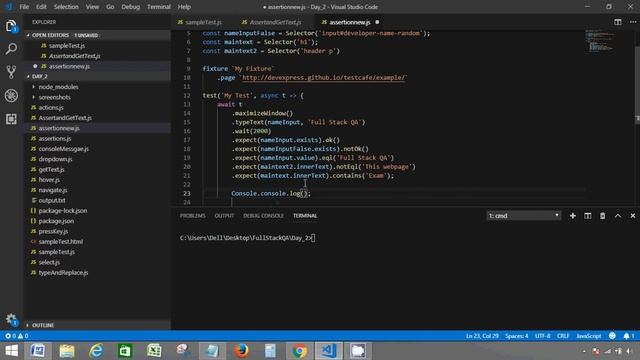Open the feedback smiley in status bar
Screen dimensions: 640x360
612,336
